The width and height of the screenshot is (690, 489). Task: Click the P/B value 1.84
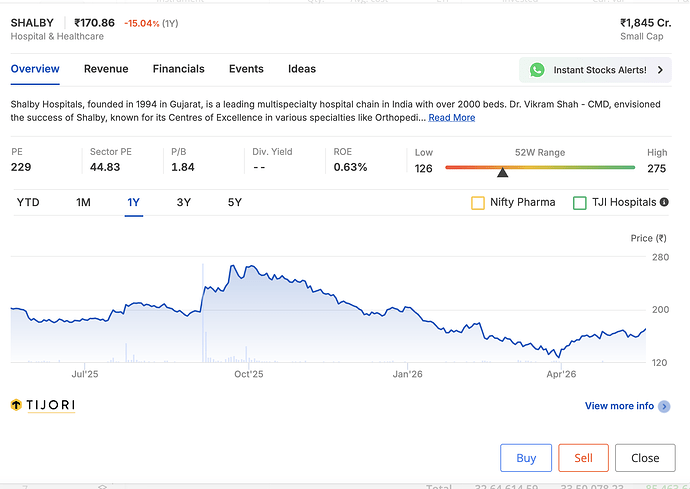click(183, 167)
